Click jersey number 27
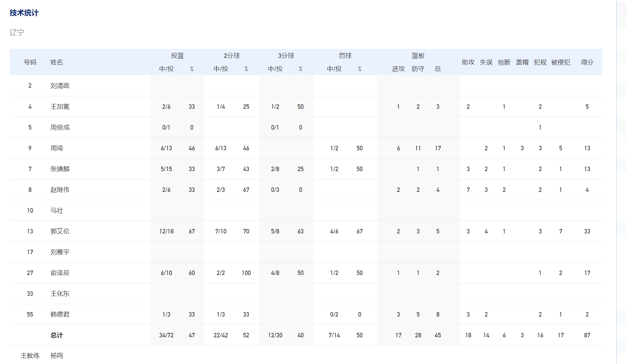 pyautogui.click(x=30, y=273)
